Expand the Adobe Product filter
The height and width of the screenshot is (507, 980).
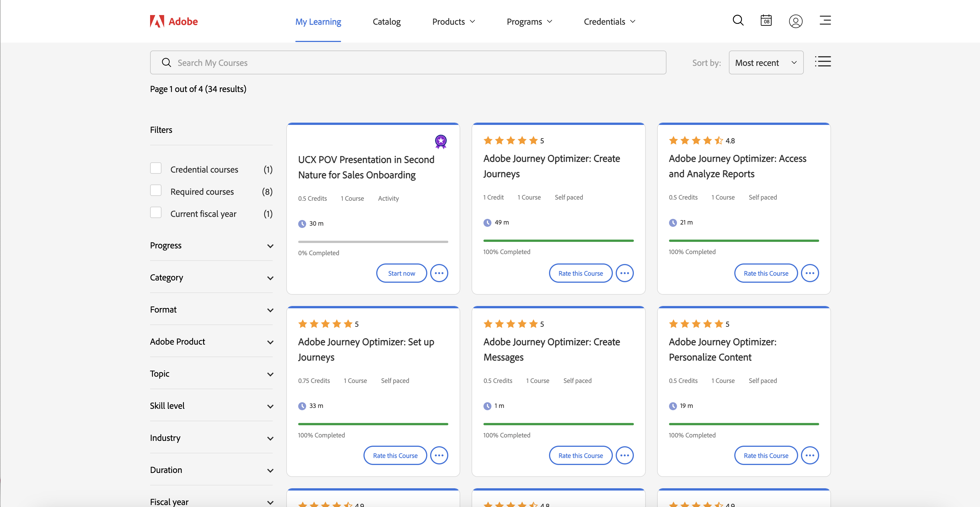coord(212,342)
